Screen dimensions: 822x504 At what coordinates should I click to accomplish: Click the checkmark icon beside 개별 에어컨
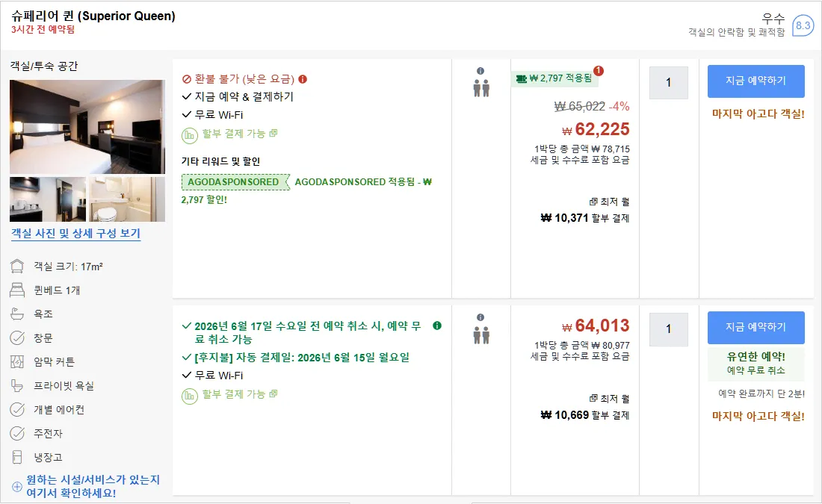coord(17,410)
